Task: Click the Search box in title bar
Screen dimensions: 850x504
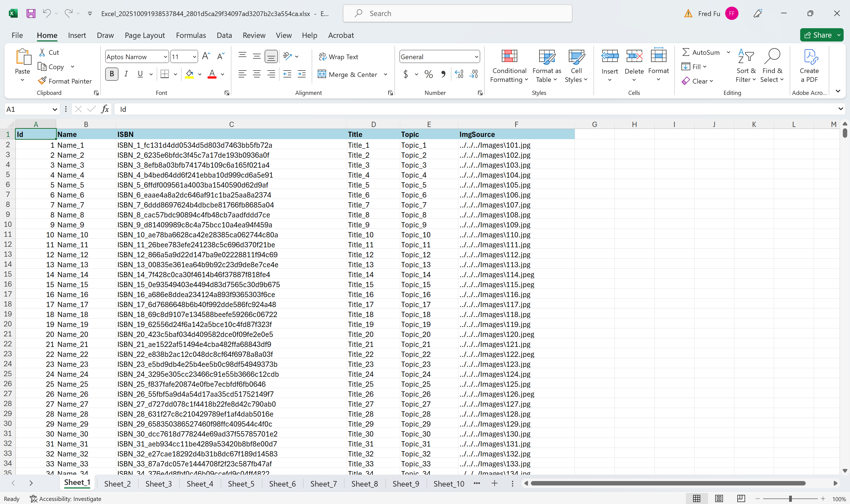Action: [457, 14]
